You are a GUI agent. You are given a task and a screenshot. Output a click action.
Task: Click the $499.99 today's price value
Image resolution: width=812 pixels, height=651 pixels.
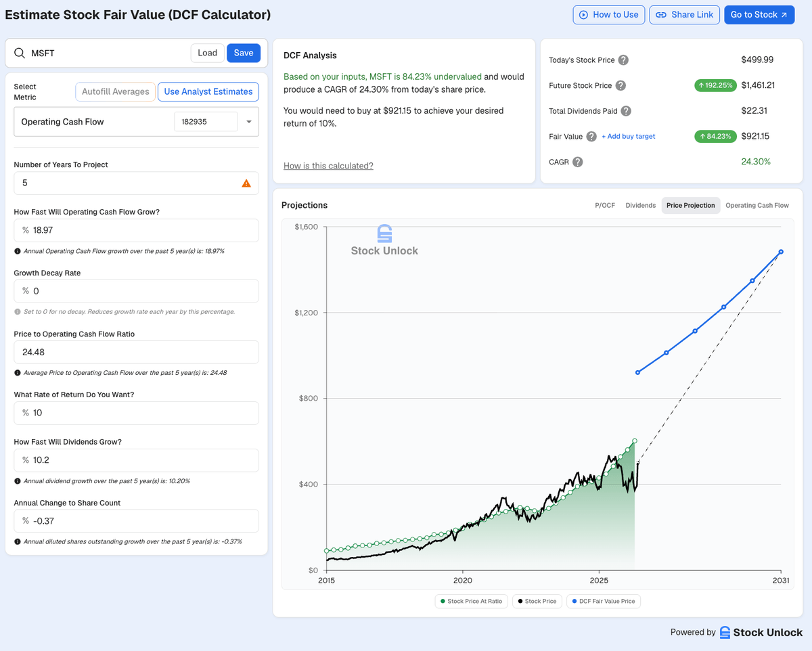click(x=757, y=60)
